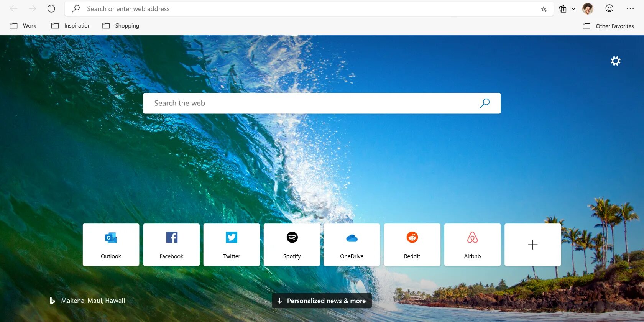
Task: Open the Facebook quick link tile
Action: click(x=171, y=245)
